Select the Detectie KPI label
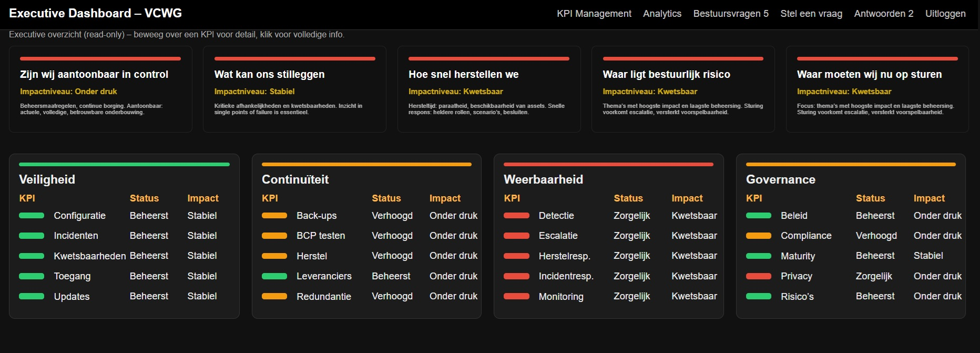The image size is (980, 353). pyautogui.click(x=556, y=216)
